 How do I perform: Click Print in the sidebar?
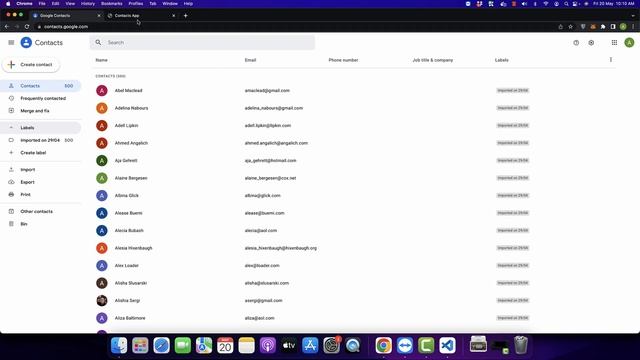point(25,194)
